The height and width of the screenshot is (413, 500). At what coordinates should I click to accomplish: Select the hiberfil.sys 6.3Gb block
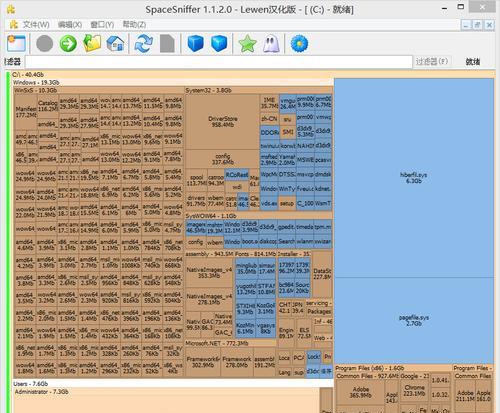click(414, 178)
